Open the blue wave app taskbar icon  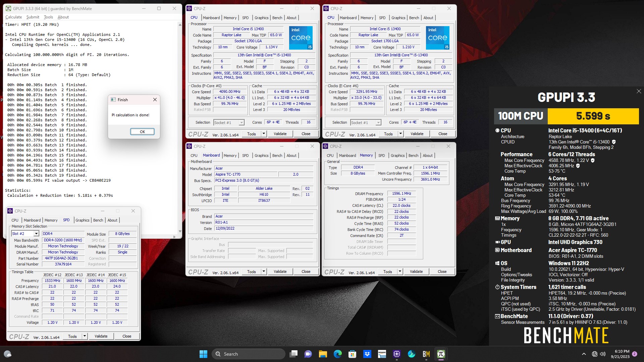pos(411,354)
